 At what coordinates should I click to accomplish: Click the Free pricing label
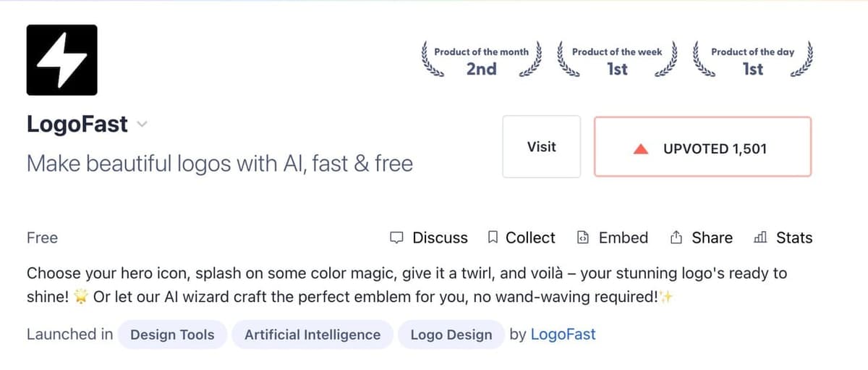pyautogui.click(x=42, y=237)
